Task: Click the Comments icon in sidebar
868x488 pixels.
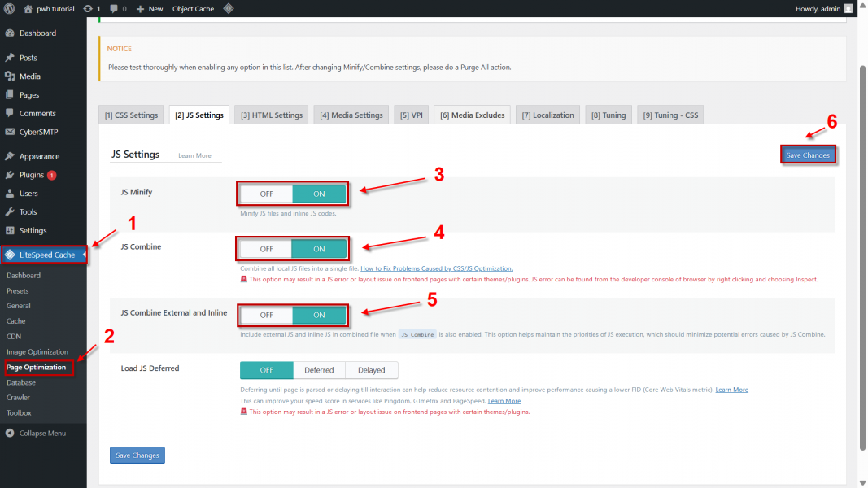Action: (10, 113)
